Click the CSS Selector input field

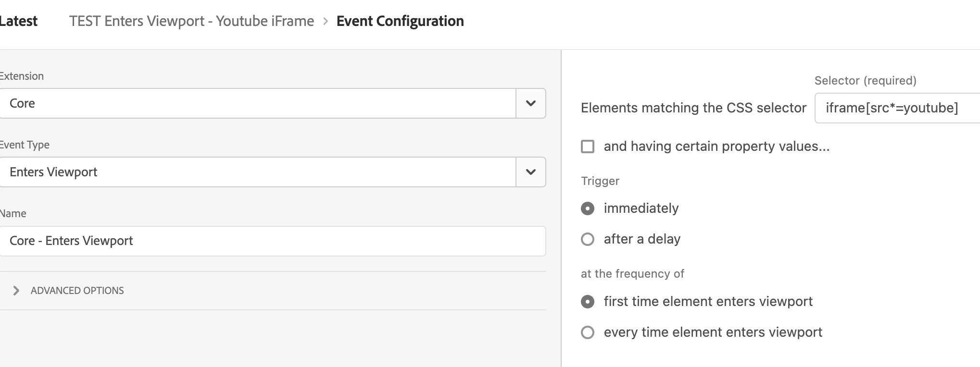pos(897,108)
